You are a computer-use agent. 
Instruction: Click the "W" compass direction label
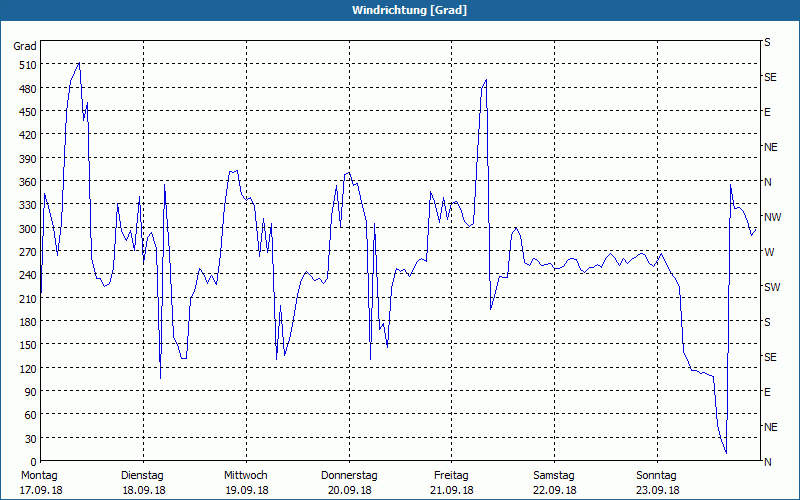769,253
